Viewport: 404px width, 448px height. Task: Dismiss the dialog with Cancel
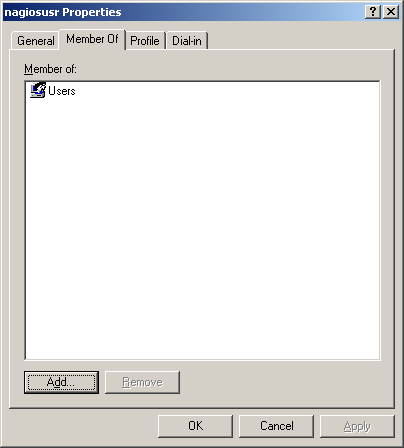tap(277, 426)
